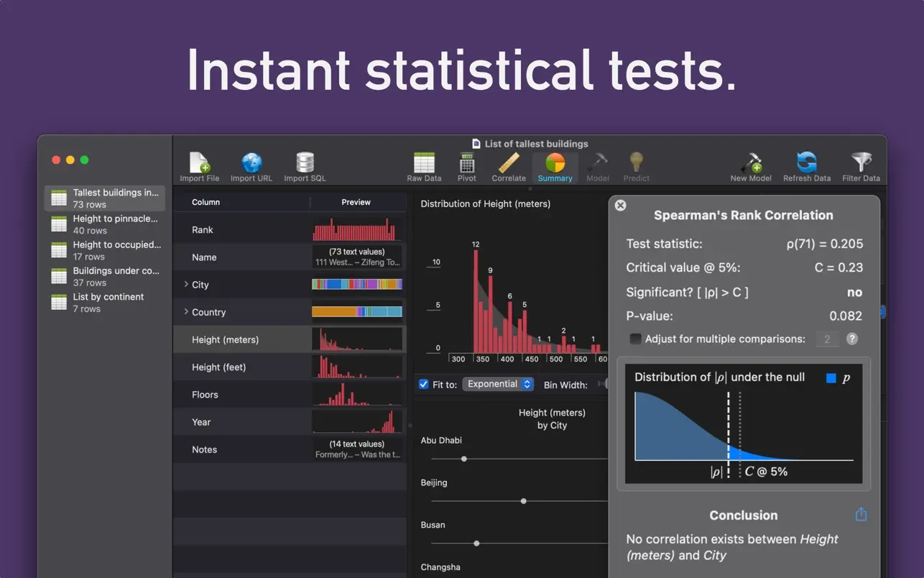The width and height of the screenshot is (924, 578).
Task: Create a New Model
Action: 751,168
